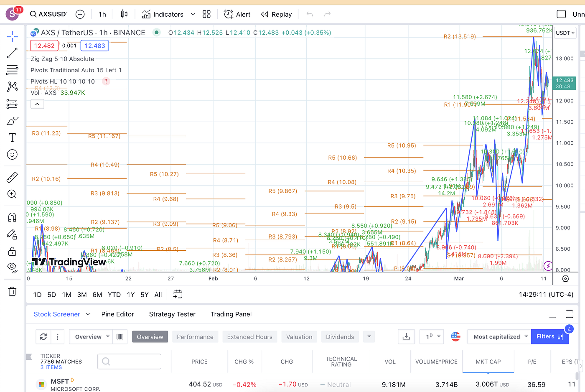The height and width of the screenshot is (392, 585).
Task: Click the trash remove objects icon
Action: tap(13, 291)
